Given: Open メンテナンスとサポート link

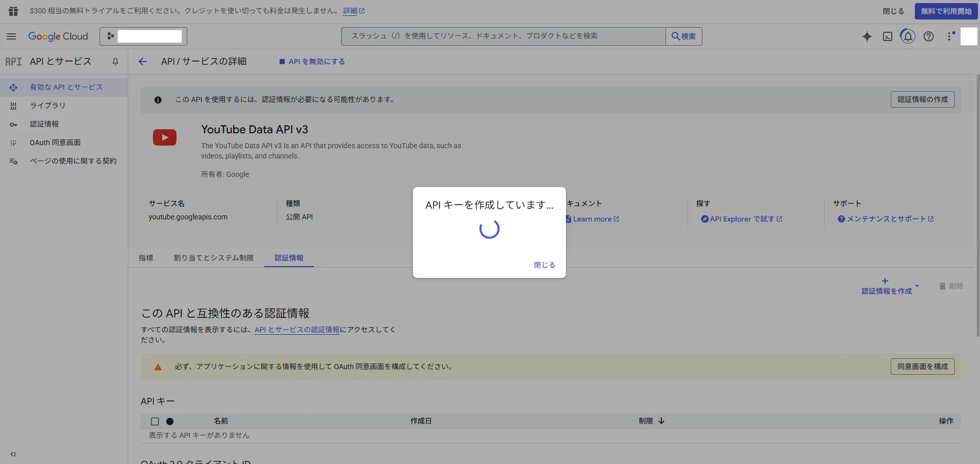Looking at the screenshot, I should coord(886,219).
